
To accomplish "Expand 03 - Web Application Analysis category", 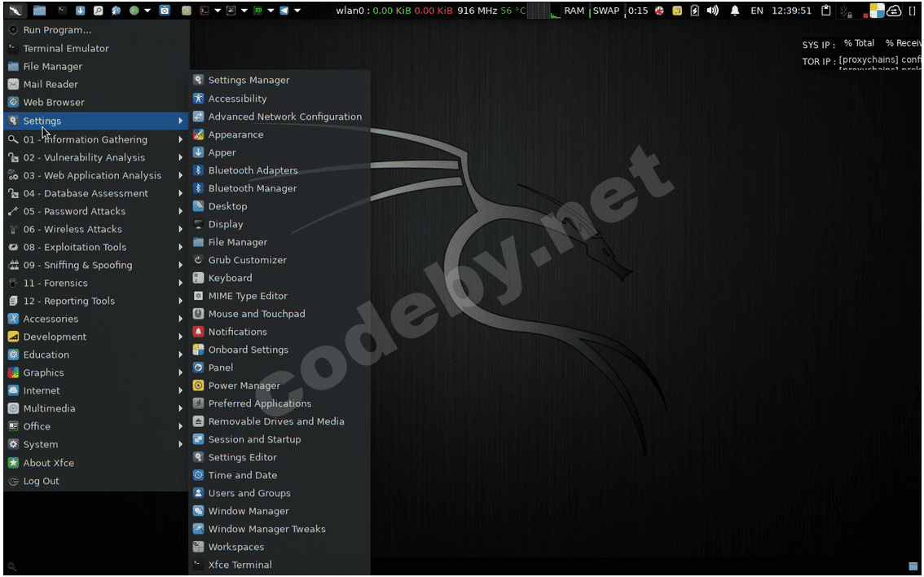I will [x=96, y=176].
